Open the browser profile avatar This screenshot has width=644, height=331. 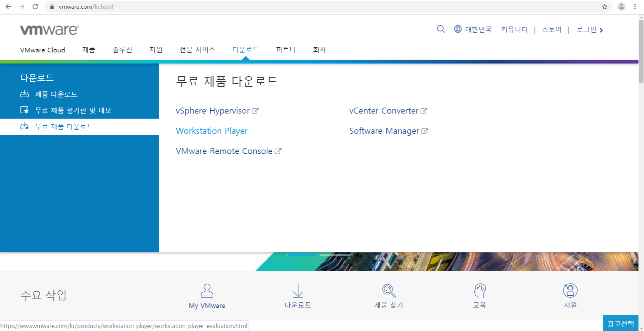coord(621,6)
